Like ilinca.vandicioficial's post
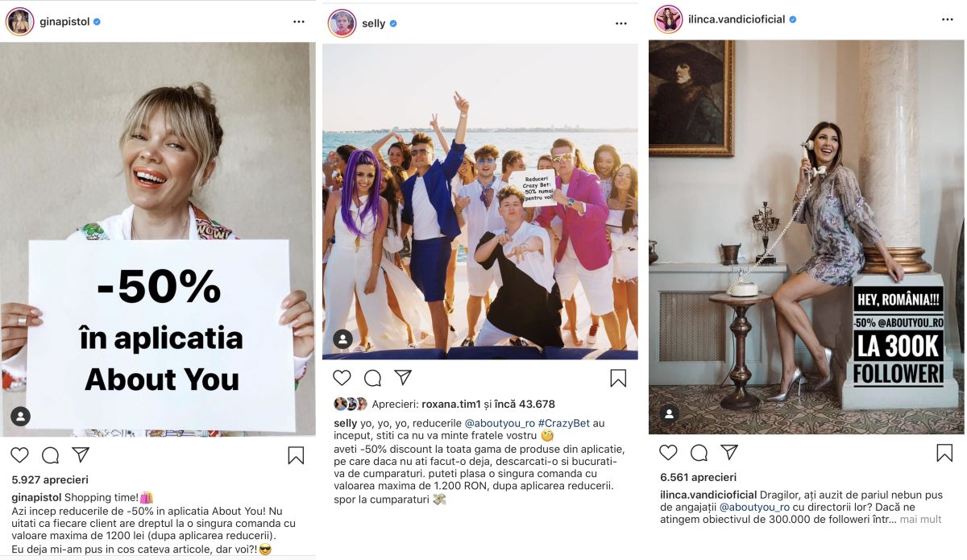967x560 pixels. pyautogui.click(x=669, y=453)
